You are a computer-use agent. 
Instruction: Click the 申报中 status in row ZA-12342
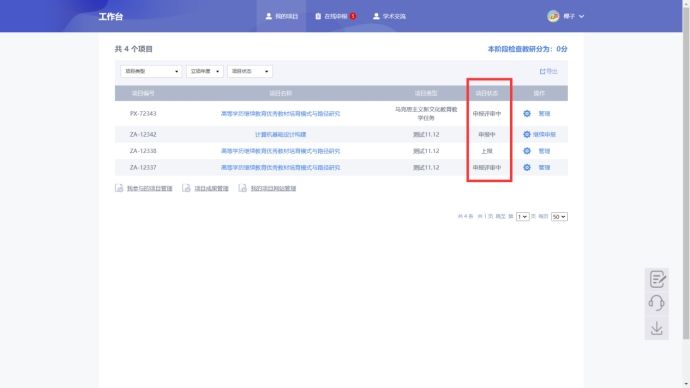pyautogui.click(x=487, y=134)
